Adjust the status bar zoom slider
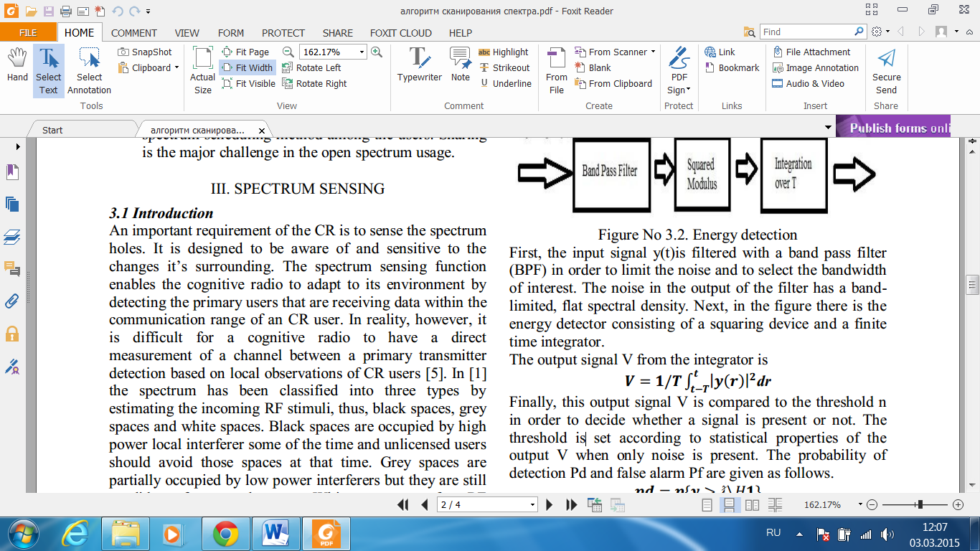980x551 pixels. click(920, 505)
